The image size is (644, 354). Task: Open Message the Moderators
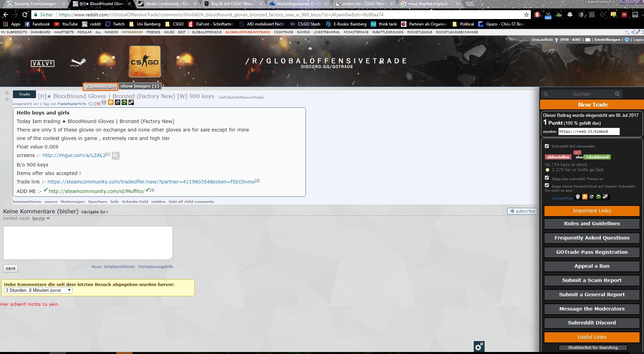coord(592,309)
